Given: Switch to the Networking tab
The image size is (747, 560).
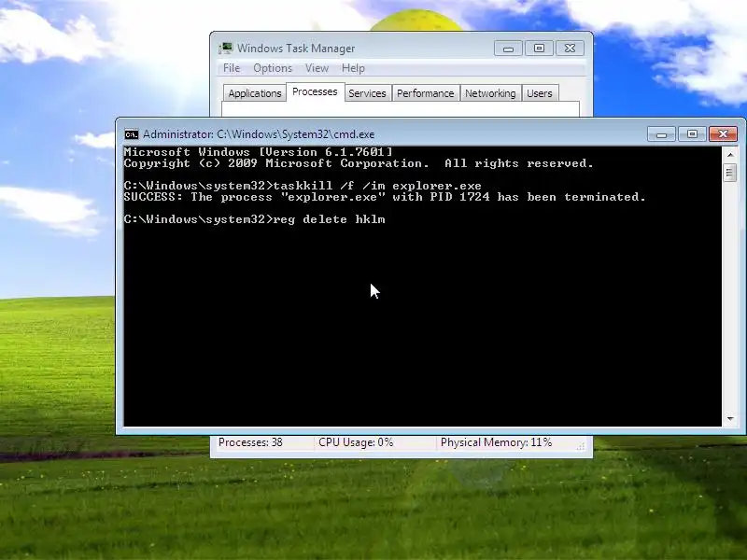Looking at the screenshot, I should coord(490,93).
